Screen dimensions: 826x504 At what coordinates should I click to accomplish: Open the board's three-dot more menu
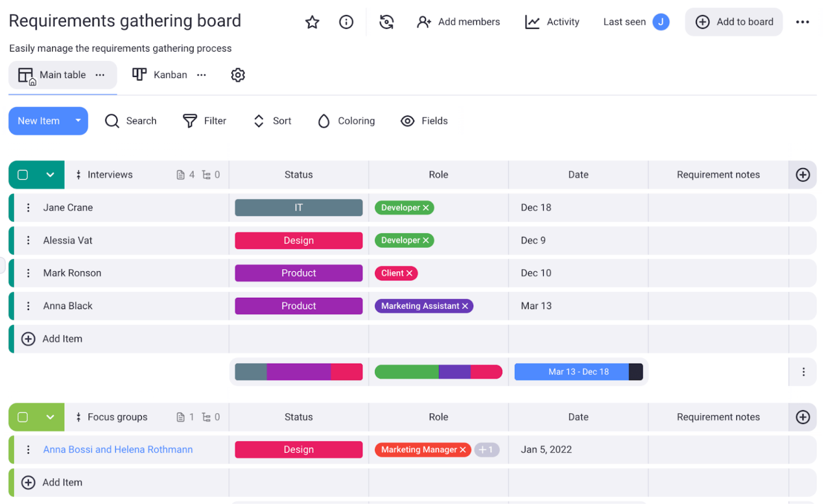pyautogui.click(x=802, y=22)
